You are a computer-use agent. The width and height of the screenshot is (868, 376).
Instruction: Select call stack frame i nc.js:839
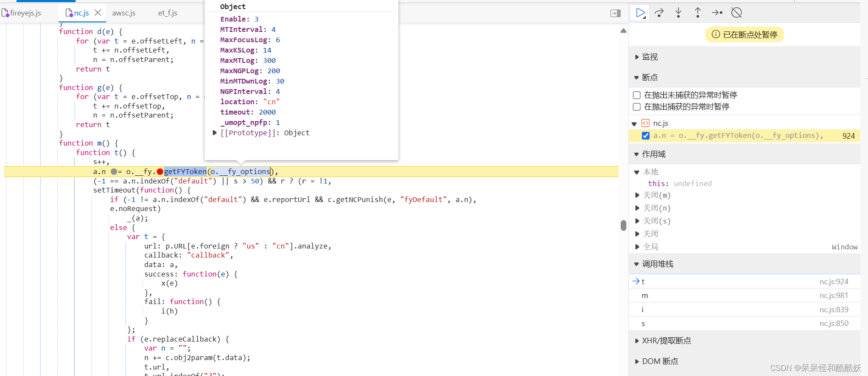(x=744, y=310)
